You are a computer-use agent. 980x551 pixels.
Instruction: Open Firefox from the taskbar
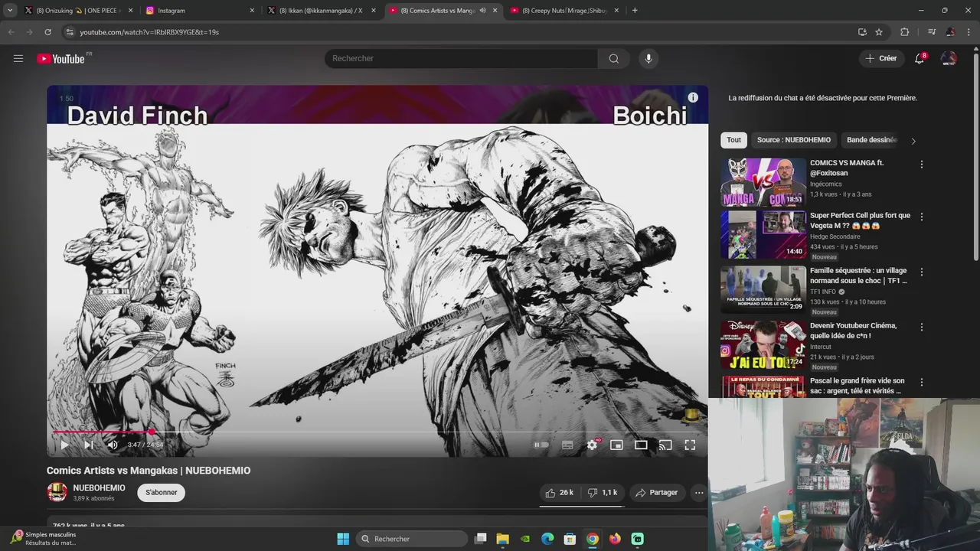click(615, 539)
